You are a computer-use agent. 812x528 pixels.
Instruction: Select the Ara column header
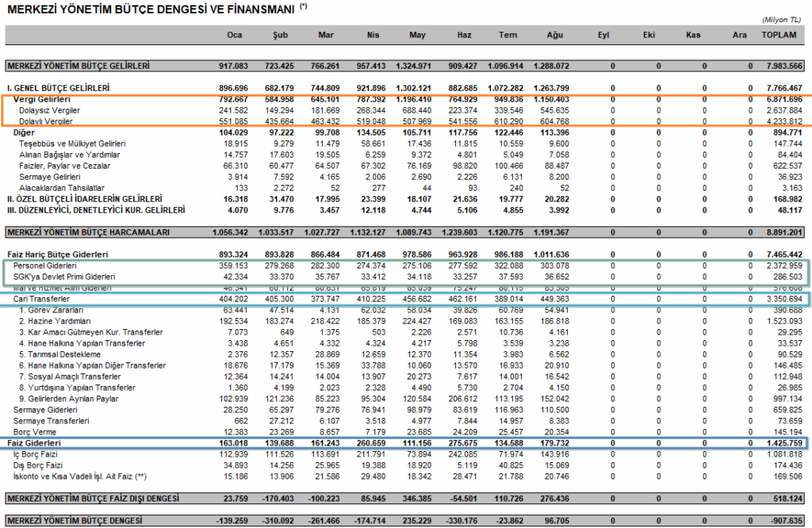point(739,36)
